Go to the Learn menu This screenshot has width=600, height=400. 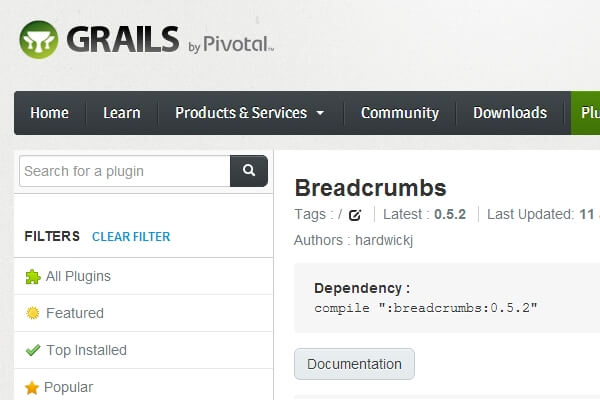(121, 113)
